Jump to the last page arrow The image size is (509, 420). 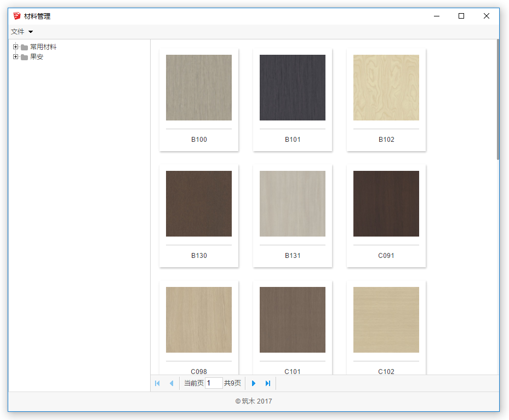pos(268,383)
